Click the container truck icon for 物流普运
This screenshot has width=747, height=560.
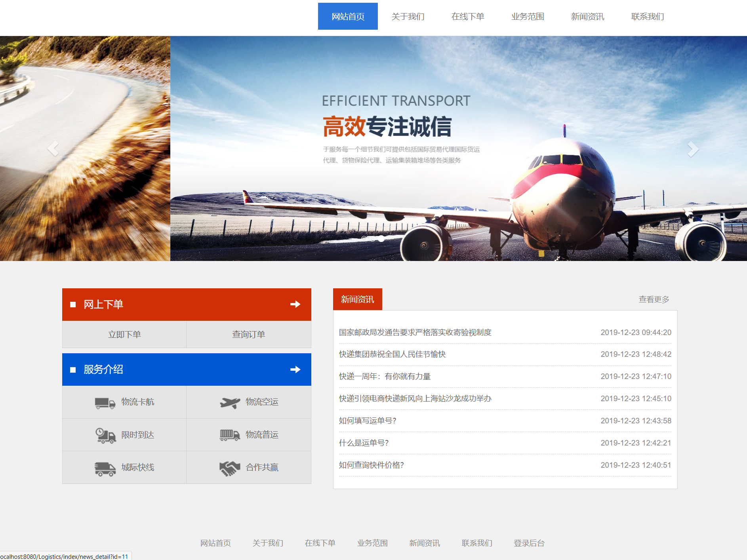[x=230, y=435]
